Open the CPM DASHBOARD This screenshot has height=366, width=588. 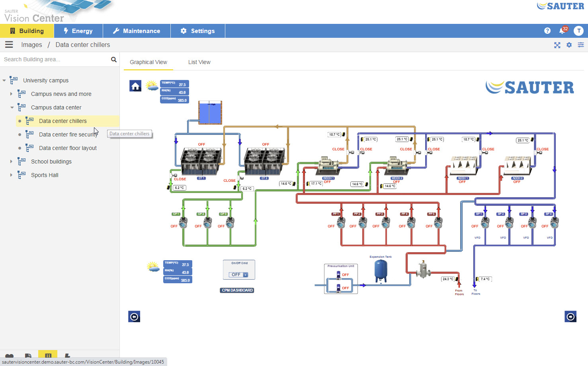237,290
